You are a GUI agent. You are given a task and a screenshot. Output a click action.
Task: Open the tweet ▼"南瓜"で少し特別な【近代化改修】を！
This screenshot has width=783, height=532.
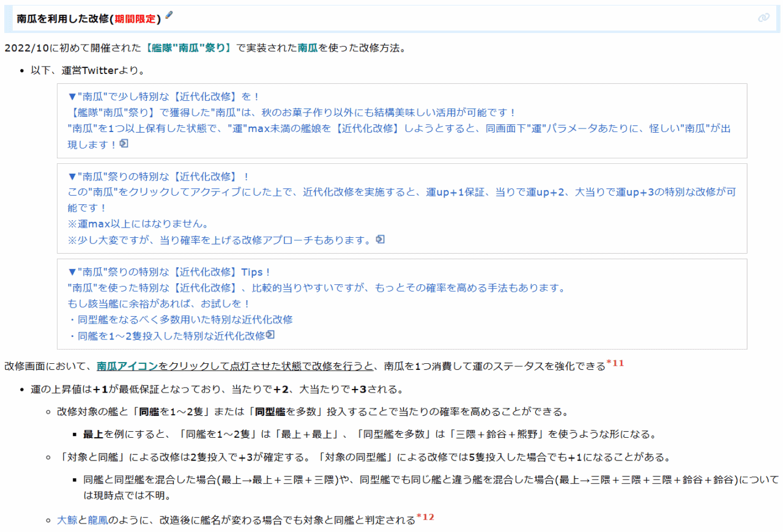pos(164,97)
